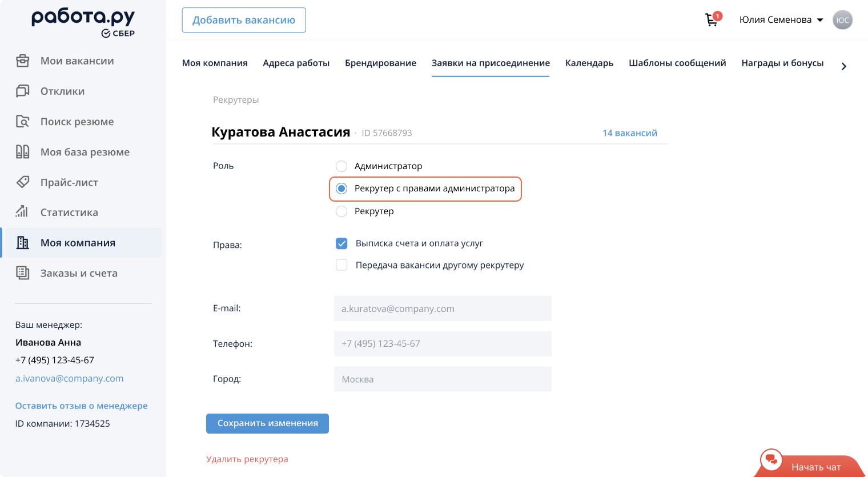Click the E-mail input field
The width and height of the screenshot is (868, 477).
coord(443,308)
